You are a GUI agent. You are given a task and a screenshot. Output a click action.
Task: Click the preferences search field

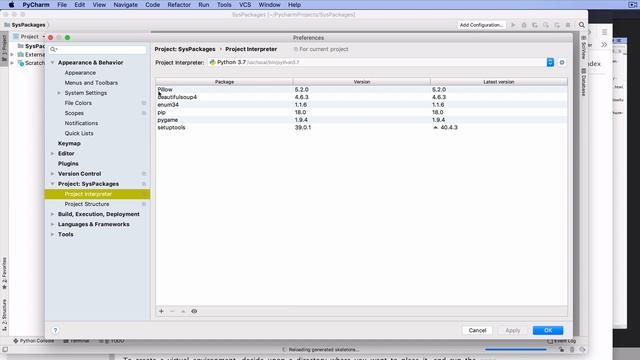pyautogui.click(x=97, y=49)
